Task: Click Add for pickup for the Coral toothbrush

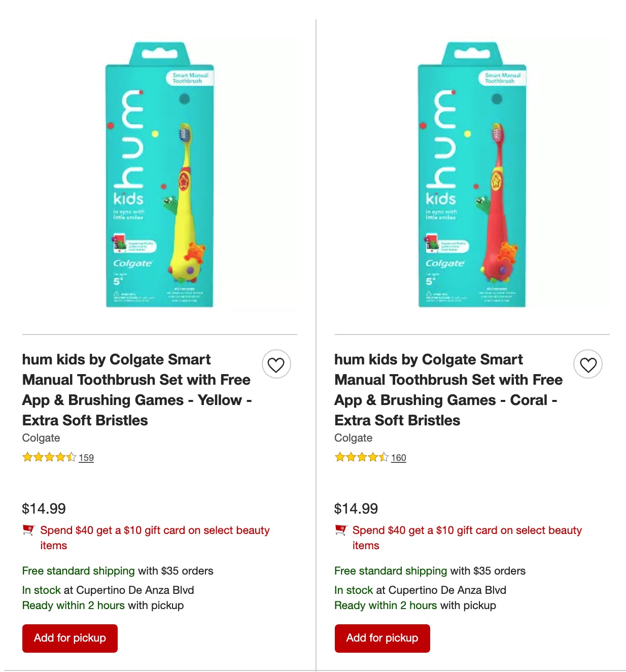Action: [382, 639]
